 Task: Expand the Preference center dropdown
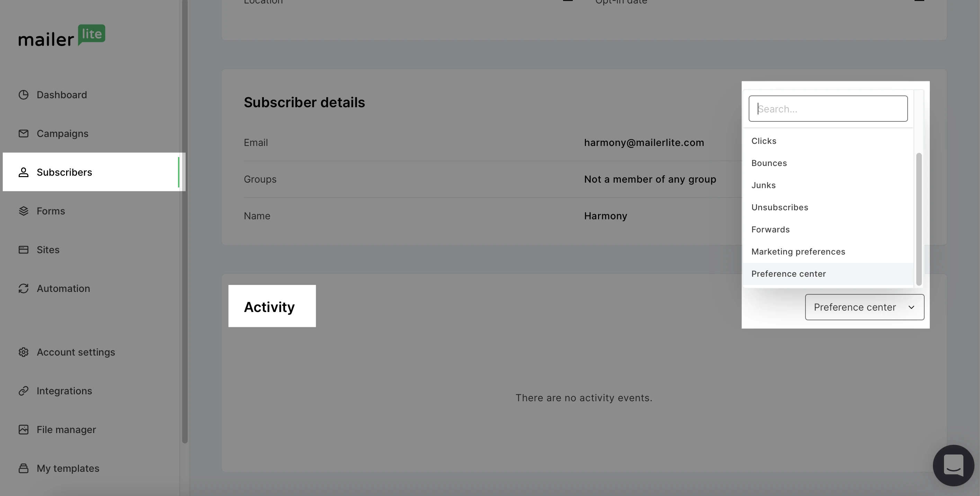(x=864, y=307)
